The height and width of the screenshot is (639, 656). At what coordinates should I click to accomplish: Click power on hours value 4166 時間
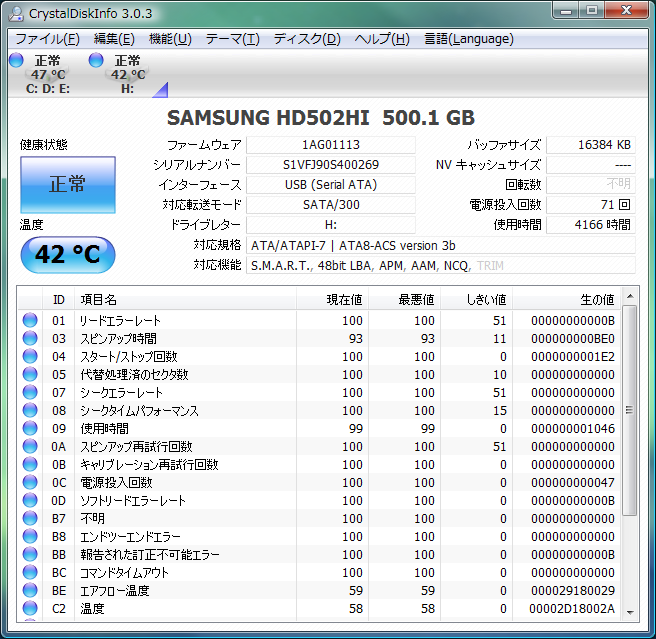pos(591,225)
